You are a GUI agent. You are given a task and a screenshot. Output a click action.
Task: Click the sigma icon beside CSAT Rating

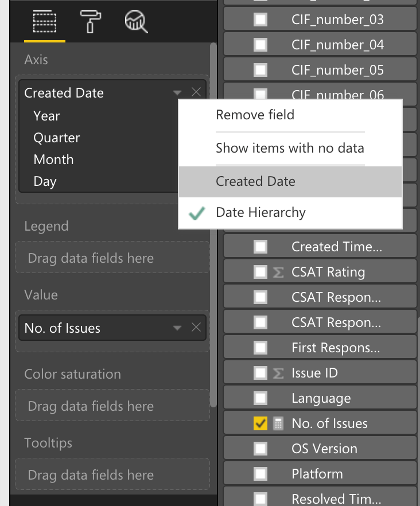[278, 273]
